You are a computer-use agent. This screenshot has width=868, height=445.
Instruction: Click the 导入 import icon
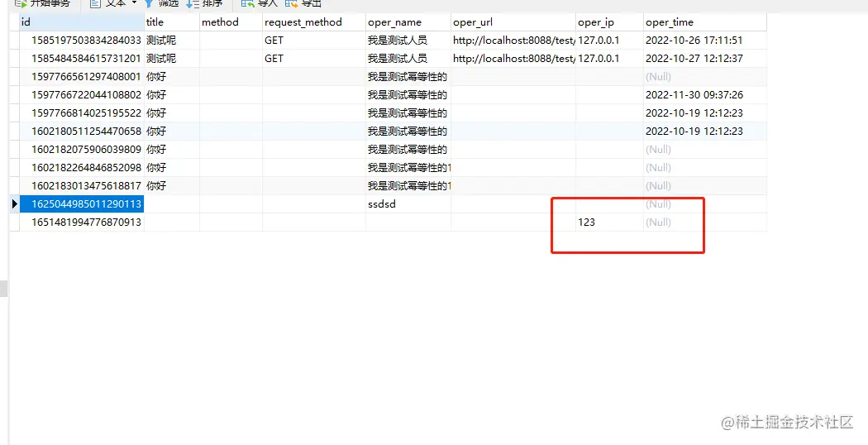[247, 3]
